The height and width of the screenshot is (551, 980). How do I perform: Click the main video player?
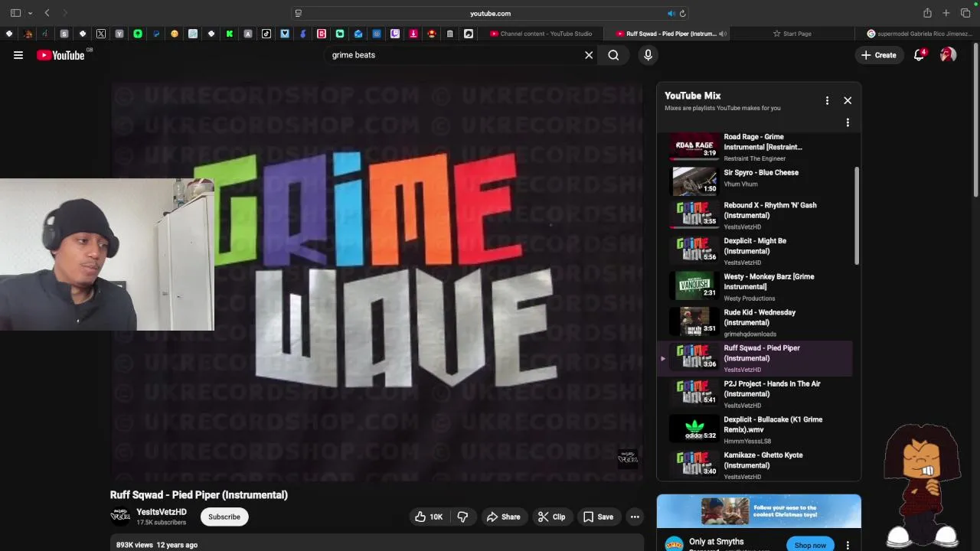pyautogui.click(x=377, y=280)
